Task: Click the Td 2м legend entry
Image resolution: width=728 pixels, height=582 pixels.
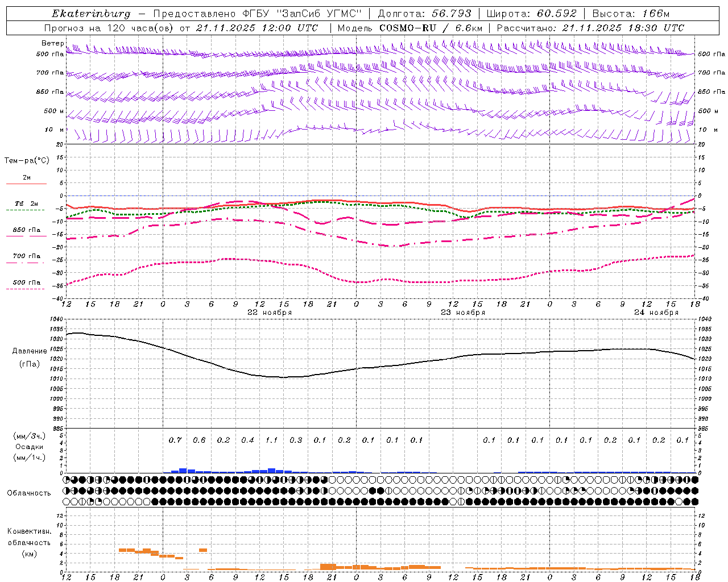Action: [x=26, y=203]
